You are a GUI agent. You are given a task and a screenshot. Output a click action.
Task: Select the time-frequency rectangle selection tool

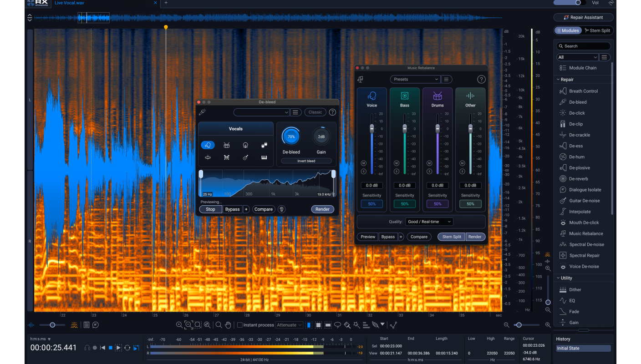click(x=318, y=325)
